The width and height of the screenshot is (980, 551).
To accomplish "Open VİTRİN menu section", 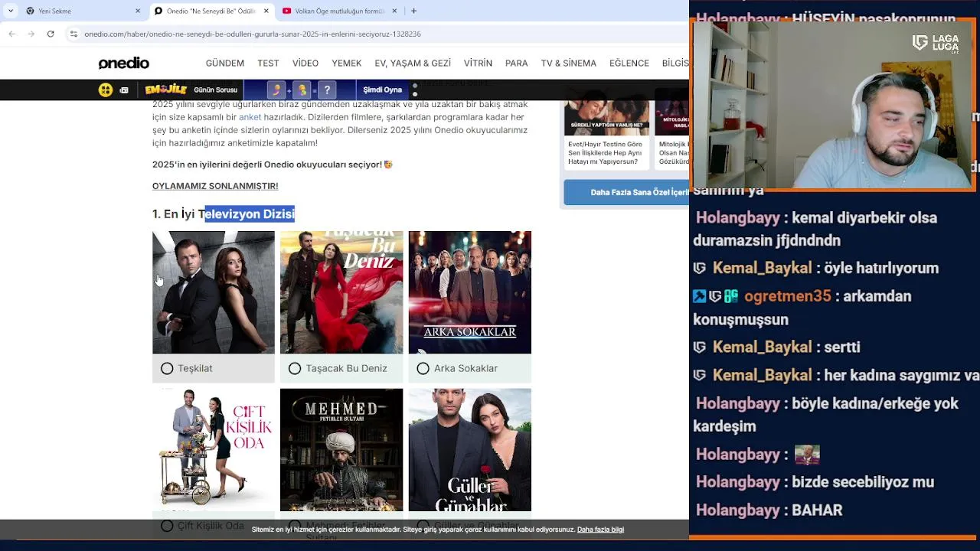I will click(x=478, y=63).
